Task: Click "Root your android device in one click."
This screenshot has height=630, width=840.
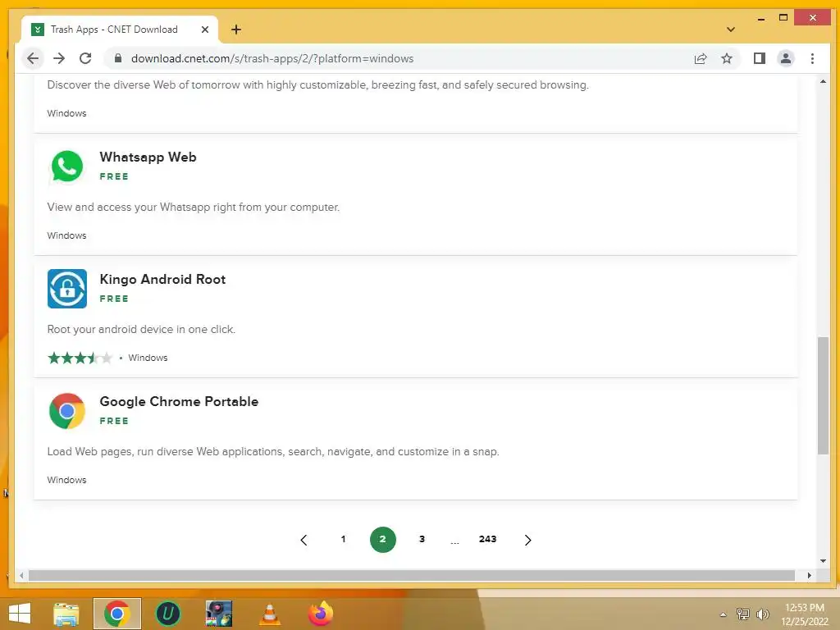Action: 141,330
